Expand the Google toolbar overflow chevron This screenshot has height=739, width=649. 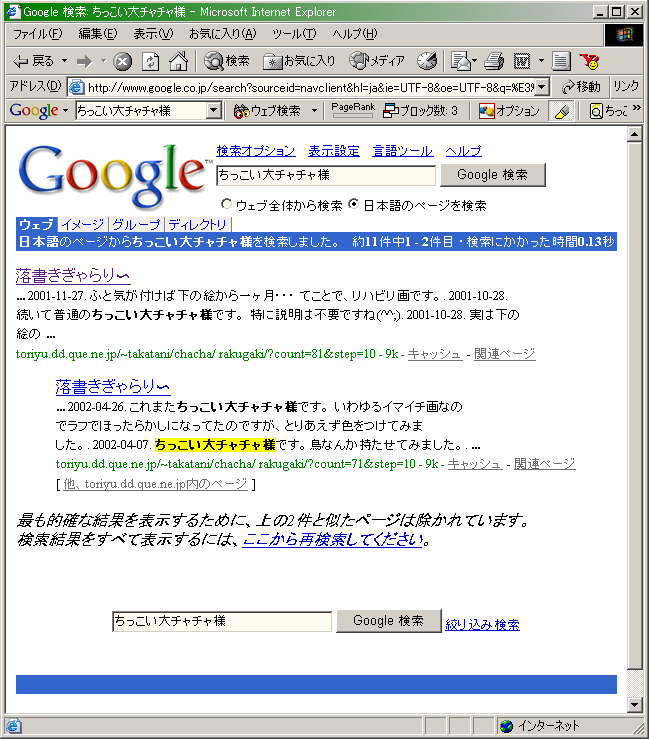click(637, 108)
